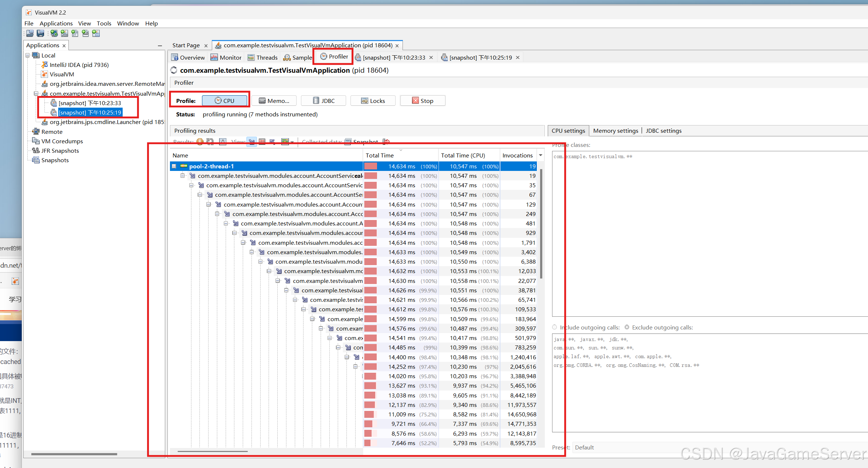Open the results table column selector dropdown
The height and width of the screenshot is (468, 868).
coord(540,155)
